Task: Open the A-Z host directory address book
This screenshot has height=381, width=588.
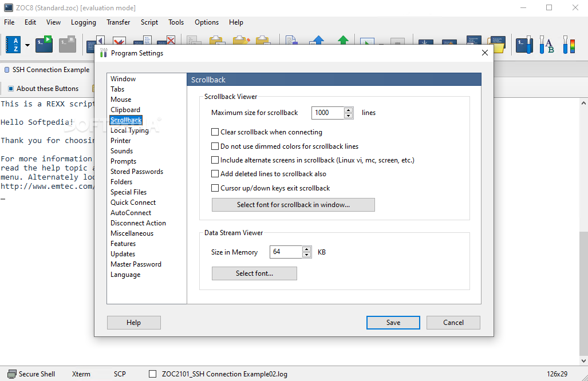Action: pos(13,45)
